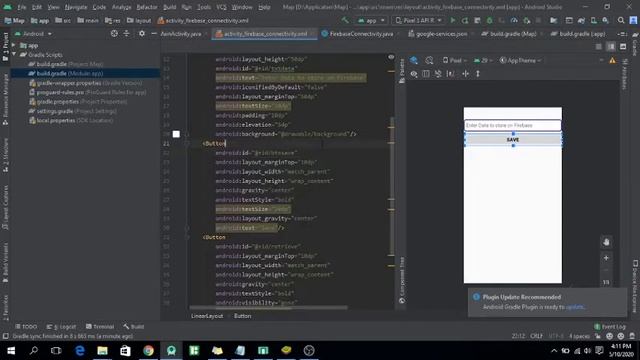Open the app run configuration dropdown
The width and height of the screenshot is (640, 360).
click(x=371, y=20)
